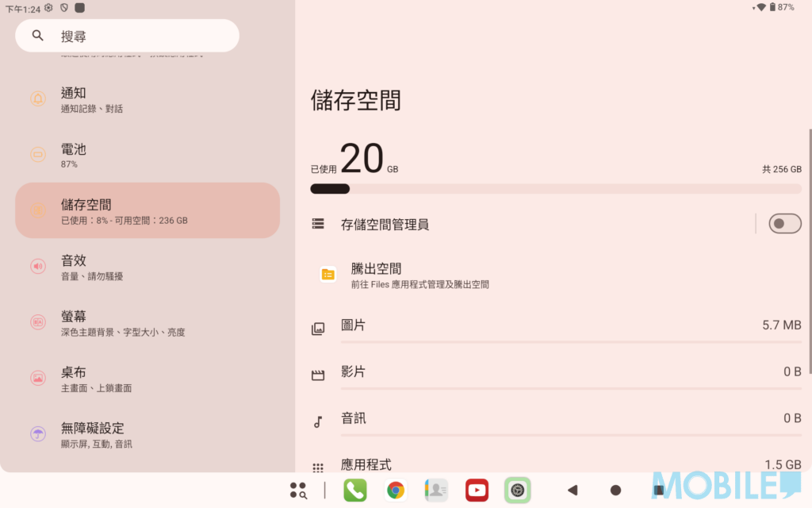Viewport: 812px width, 508px height.
Task: Open the 圖片 storage category
Action: pos(555,326)
